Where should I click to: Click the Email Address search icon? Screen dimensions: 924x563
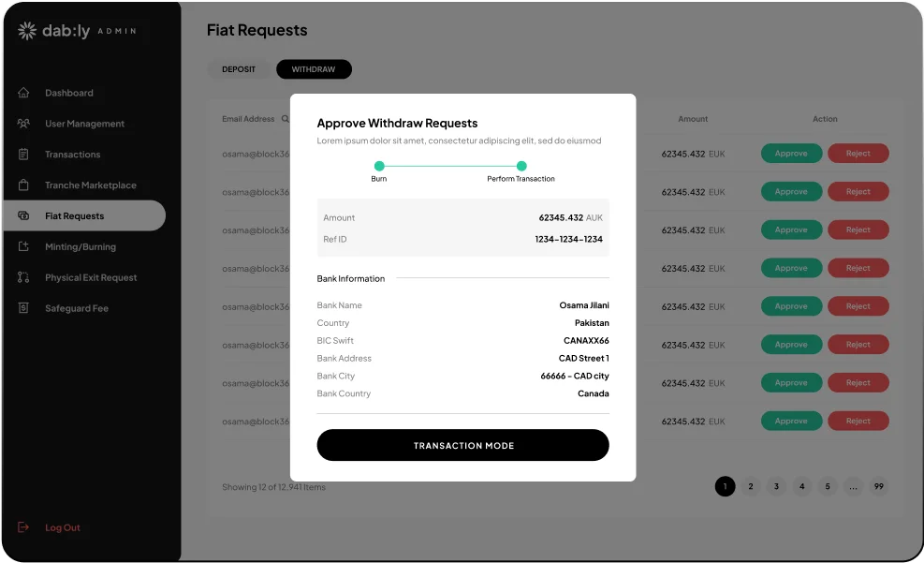coord(284,119)
